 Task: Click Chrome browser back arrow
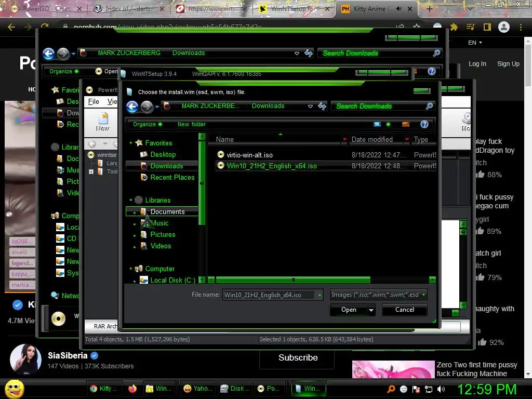point(11,27)
